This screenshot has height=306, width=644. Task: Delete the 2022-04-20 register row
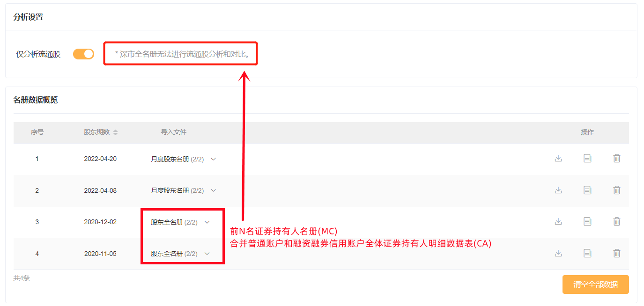(617, 159)
